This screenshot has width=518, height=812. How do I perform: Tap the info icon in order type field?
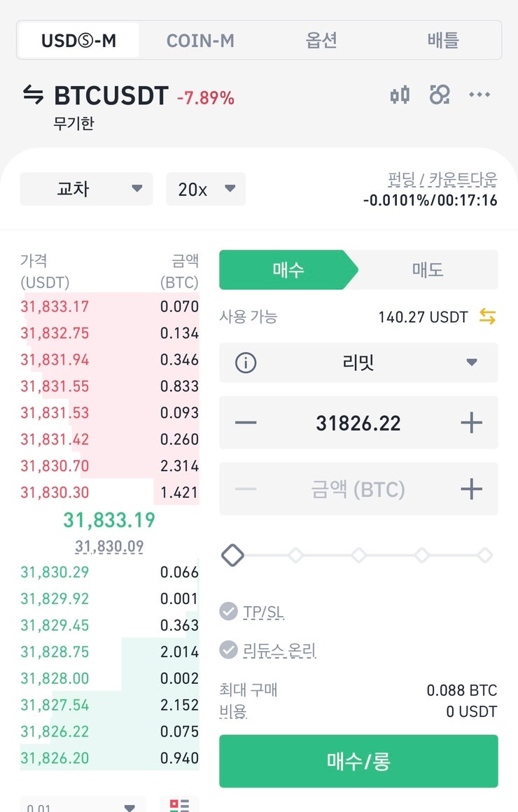pyautogui.click(x=246, y=363)
